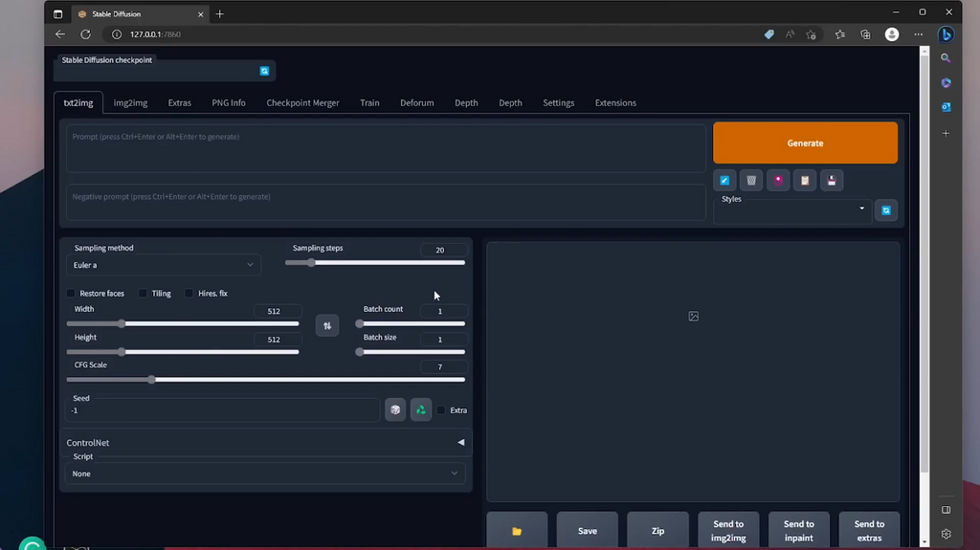Open the output folder icon button
Image resolution: width=980 pixels, height=550 pixels.
tap(517, 531)
